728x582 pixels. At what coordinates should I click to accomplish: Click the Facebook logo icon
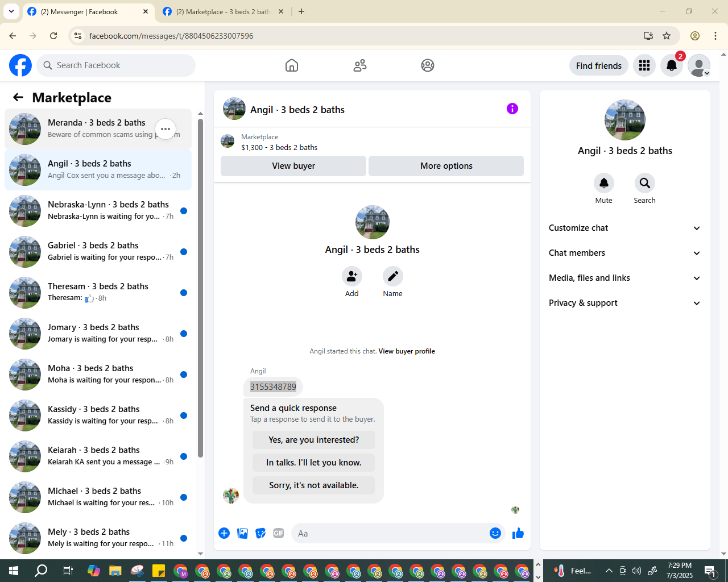tap(20, 65)
